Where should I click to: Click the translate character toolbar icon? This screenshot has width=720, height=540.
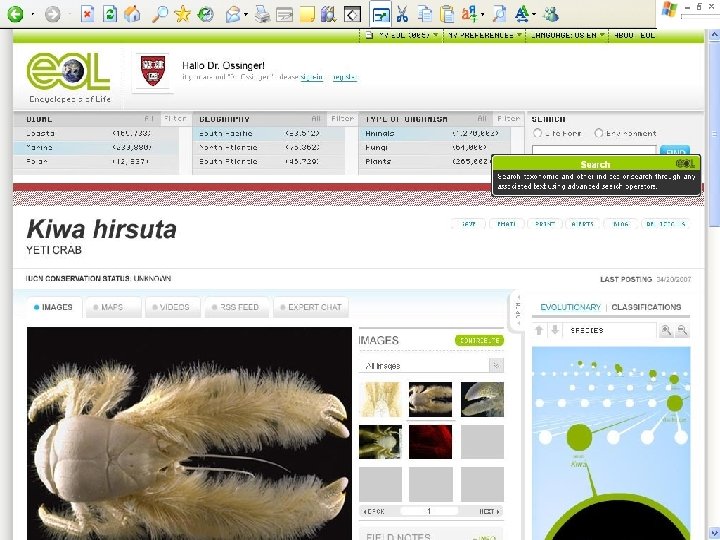(469, 14)
